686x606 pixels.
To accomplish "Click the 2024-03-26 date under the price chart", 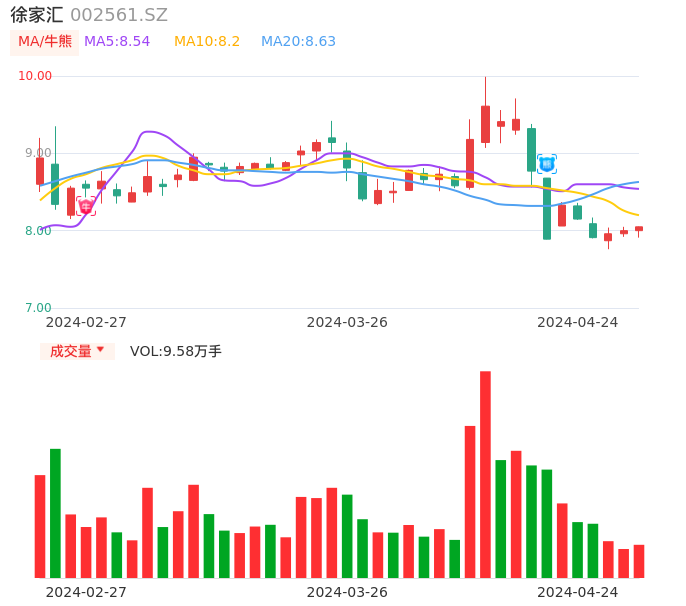I will tap(347, 322).
